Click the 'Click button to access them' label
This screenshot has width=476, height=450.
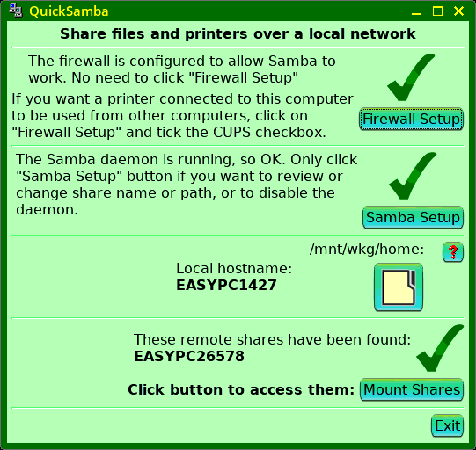241,389
